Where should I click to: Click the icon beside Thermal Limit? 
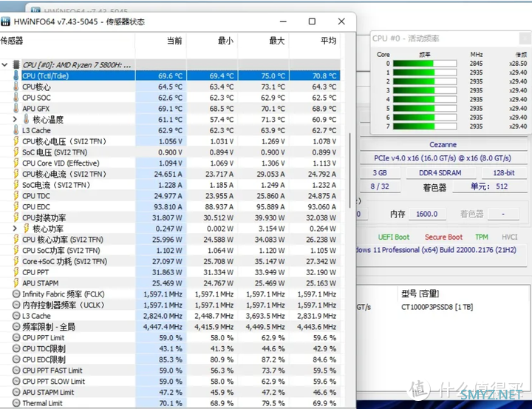[16, 403]
